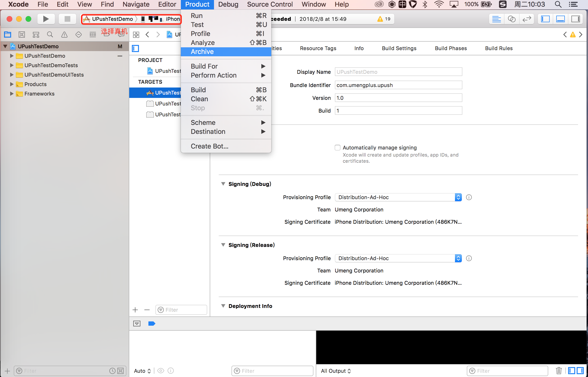Toggle the Debug area visibility
Image resolution: width=588 pixels, height=377 pixels.
(x=561, y=19)
